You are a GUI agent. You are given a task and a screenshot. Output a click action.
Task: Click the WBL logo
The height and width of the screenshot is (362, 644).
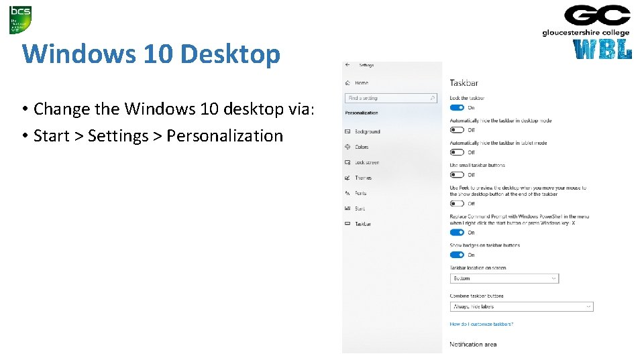tap(602, 49)
